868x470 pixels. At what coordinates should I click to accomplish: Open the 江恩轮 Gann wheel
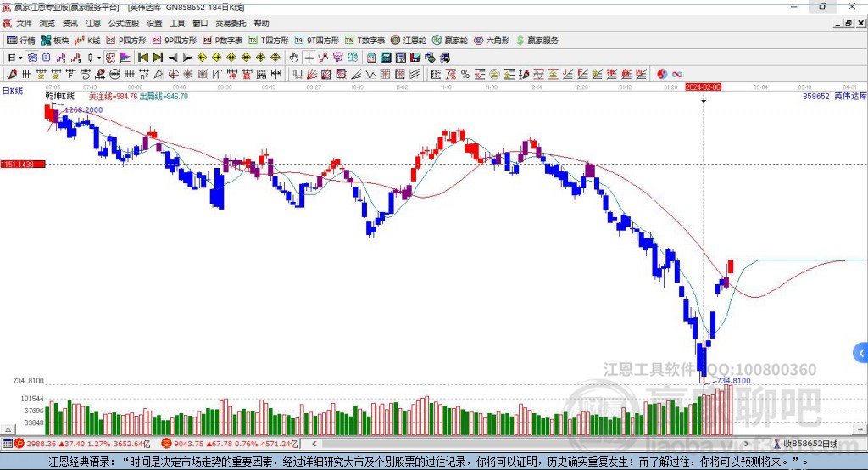(x=409, y=41)
